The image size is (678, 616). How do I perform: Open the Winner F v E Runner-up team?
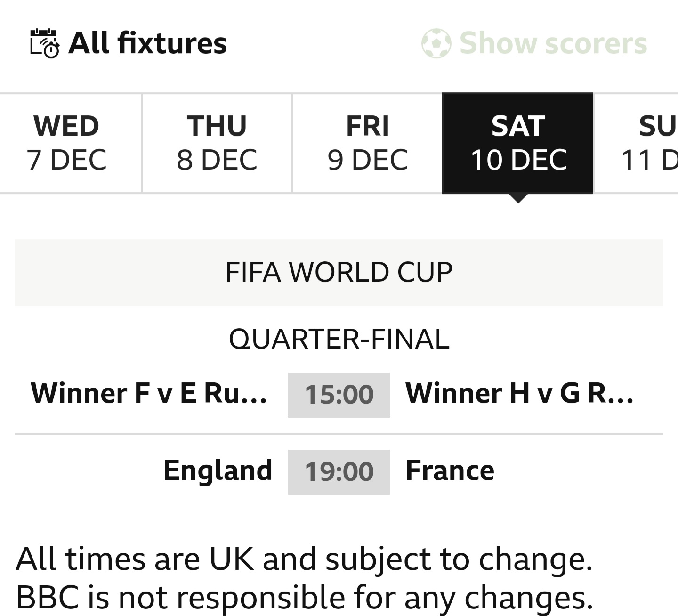(149, 394)
